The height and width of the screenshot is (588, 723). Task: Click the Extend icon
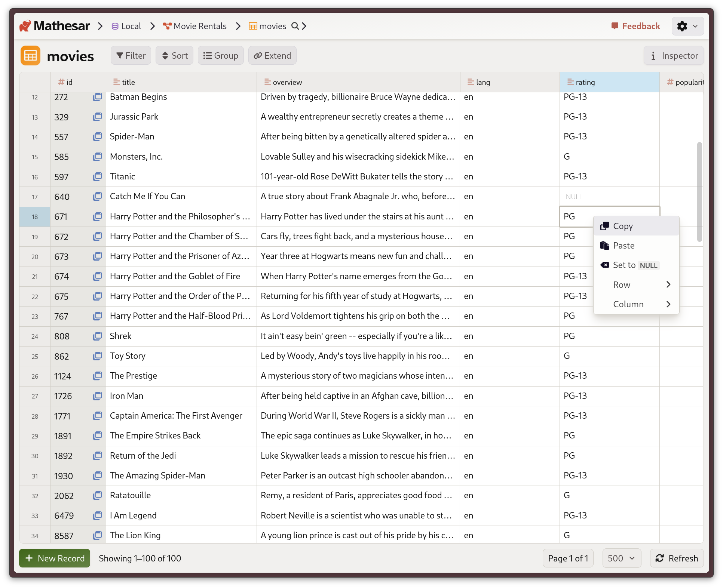tap(258, 55)
